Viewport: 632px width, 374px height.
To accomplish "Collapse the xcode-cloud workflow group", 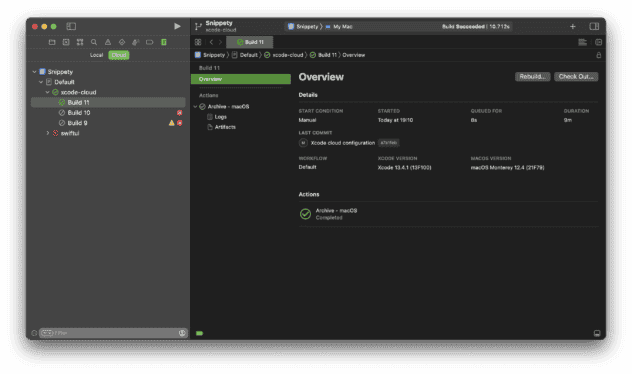I will (x=47, y=92).
